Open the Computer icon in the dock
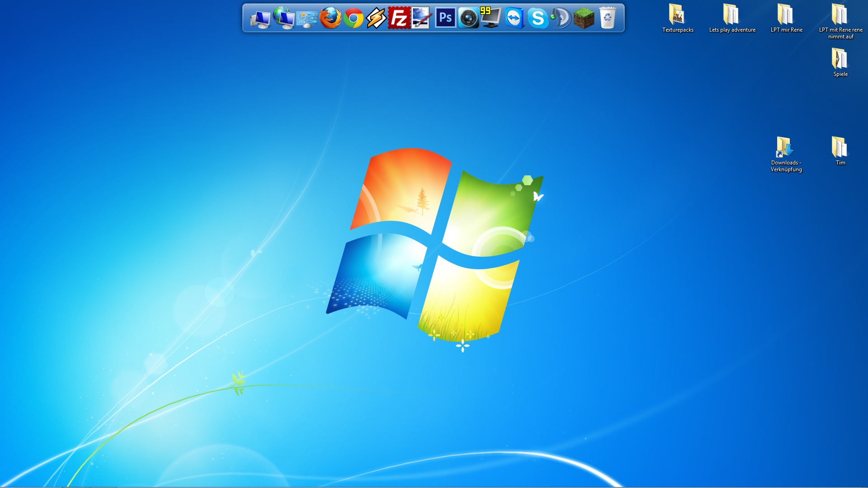The image size is (868, 488). [260, 19]
